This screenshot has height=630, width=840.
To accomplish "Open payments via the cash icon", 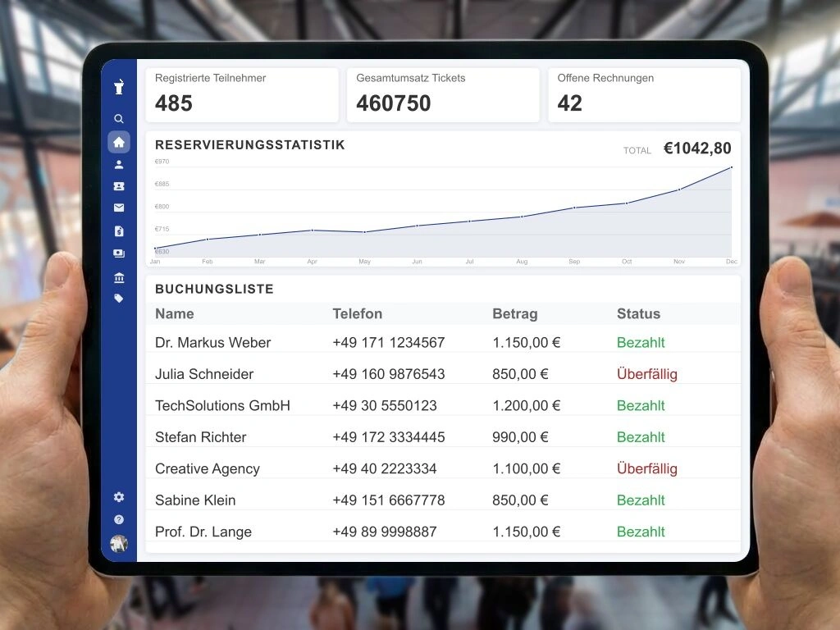I will pos(119,253).
